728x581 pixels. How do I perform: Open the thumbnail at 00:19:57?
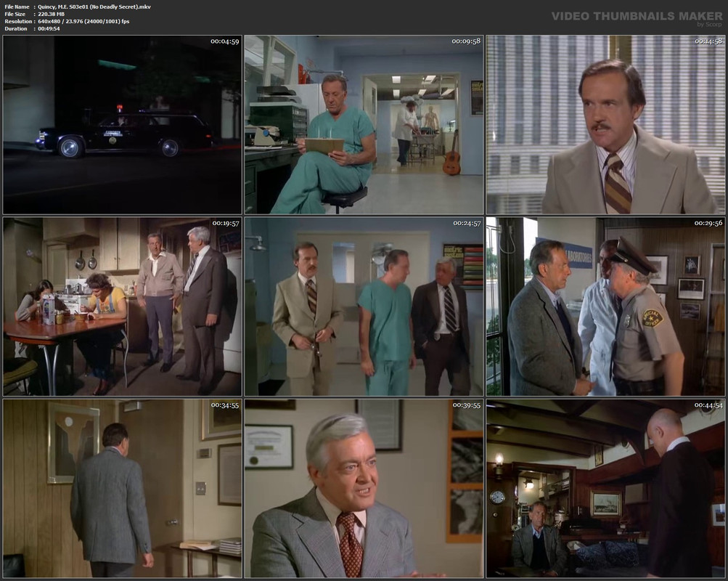click(123, 306)
